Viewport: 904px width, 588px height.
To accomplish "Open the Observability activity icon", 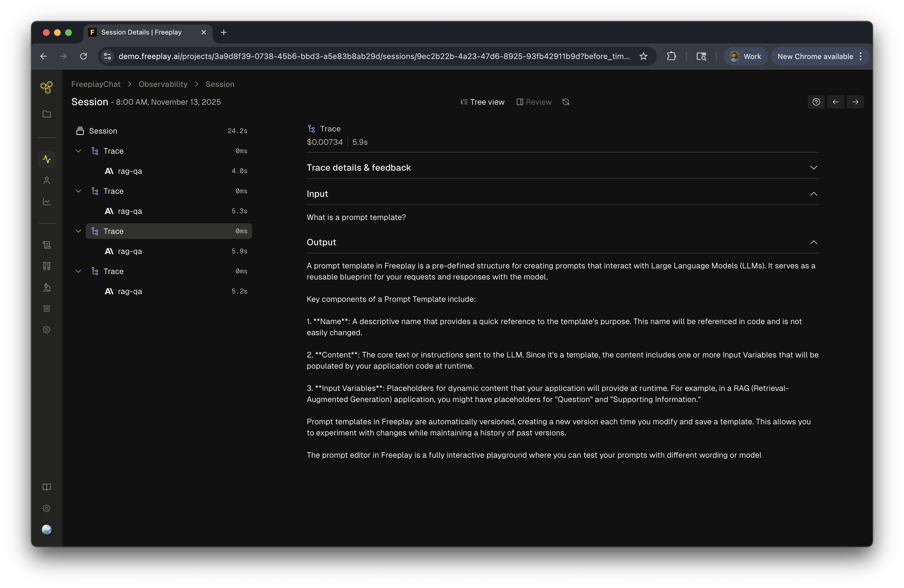I will tap(46, 159).
